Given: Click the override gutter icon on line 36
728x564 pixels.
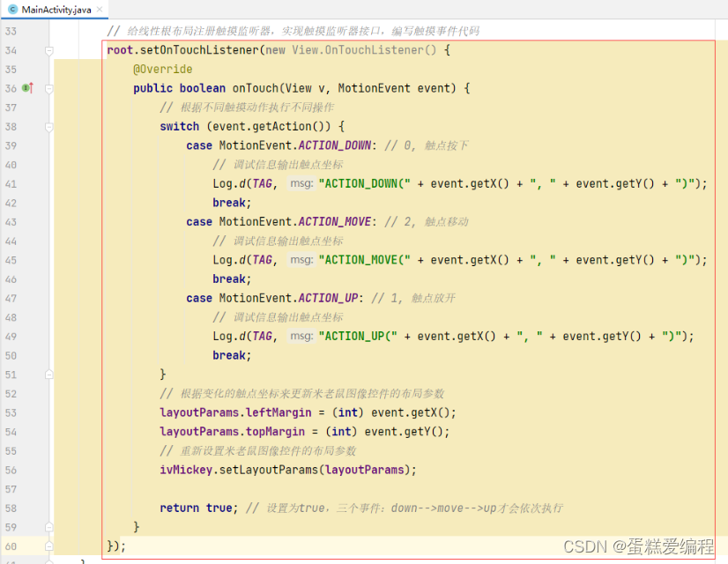Looking at the screenshot, I should click(28, 88).
